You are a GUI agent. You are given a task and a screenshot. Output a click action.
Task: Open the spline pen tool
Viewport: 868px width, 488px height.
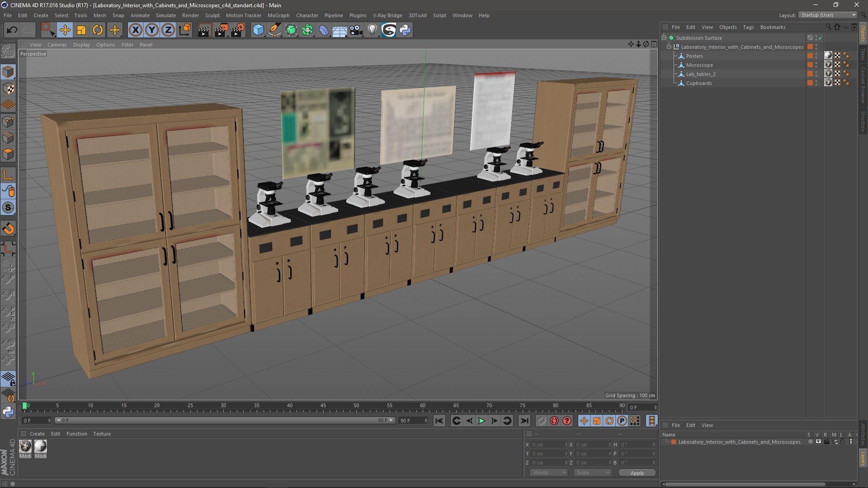[275, 30]
